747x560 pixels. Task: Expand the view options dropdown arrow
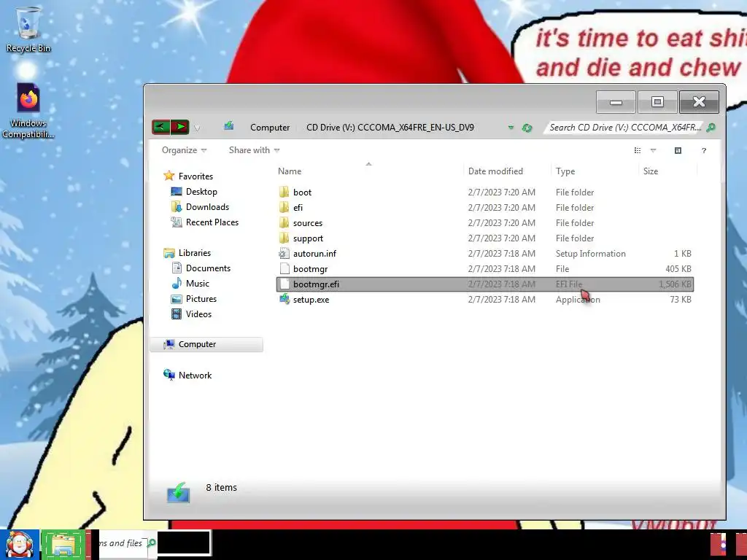[x=653, y=150]
